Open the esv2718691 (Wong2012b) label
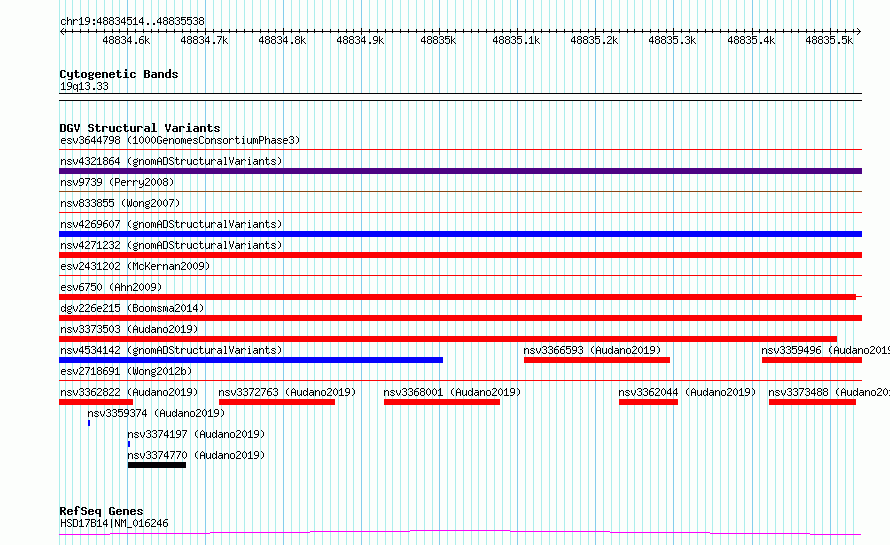 pos(126,371)
